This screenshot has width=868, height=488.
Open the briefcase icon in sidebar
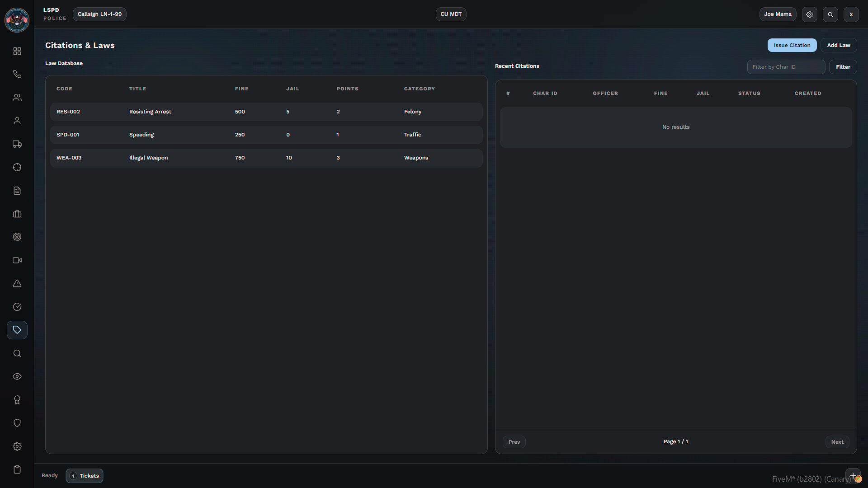click(17, 214)
